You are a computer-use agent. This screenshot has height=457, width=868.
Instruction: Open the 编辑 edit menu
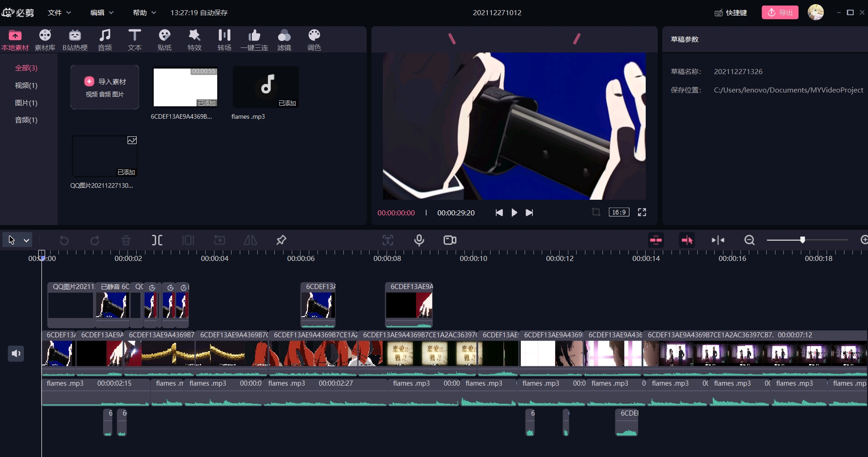102,12
